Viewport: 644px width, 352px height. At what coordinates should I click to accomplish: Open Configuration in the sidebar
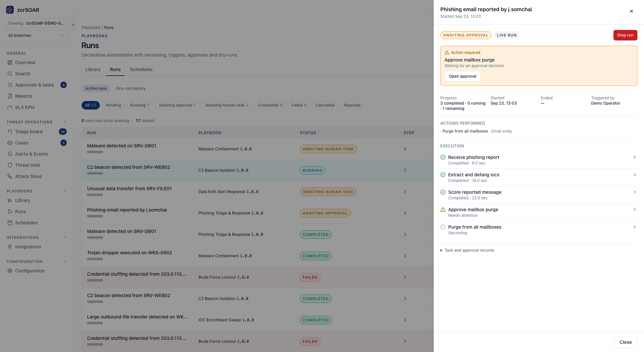point(36,271)
